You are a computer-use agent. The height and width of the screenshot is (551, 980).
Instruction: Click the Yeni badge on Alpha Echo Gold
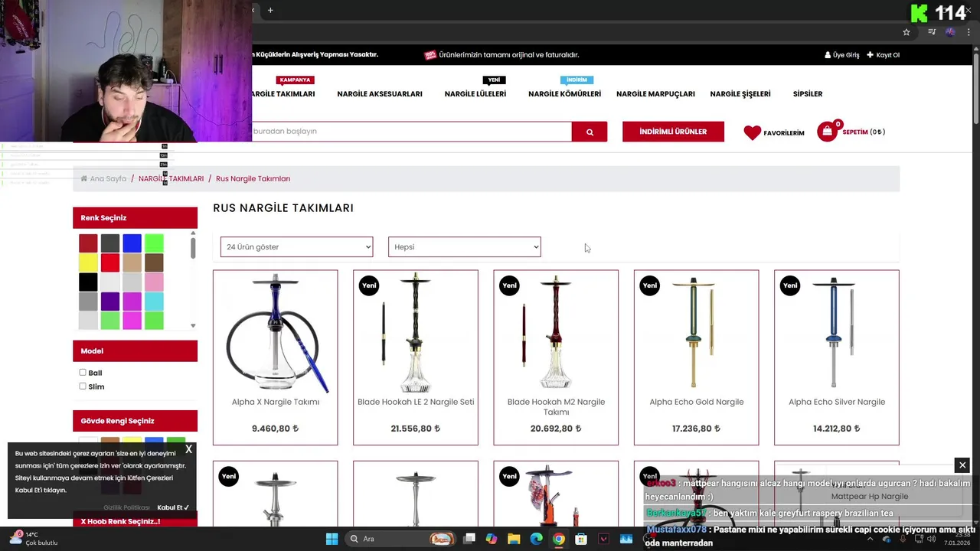(650, 285)
